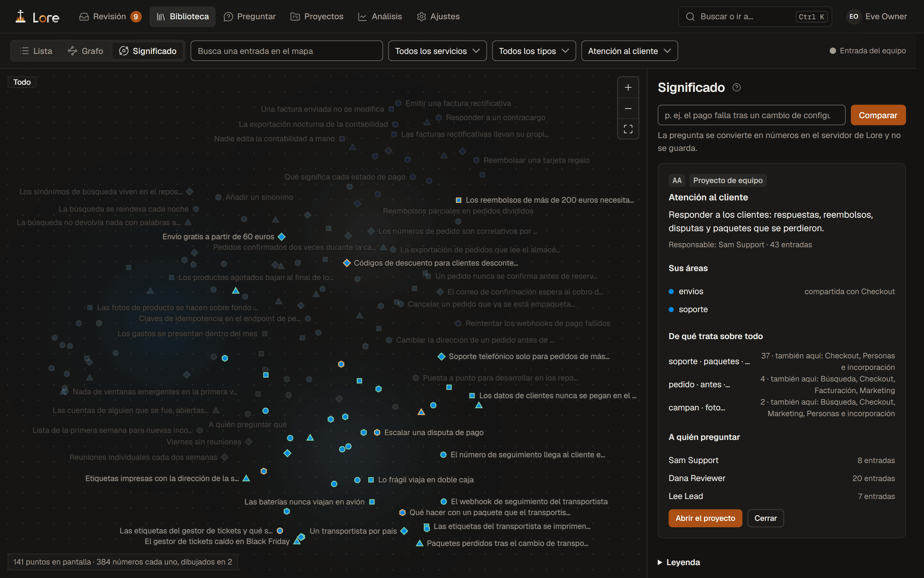
Task: Focus the 'Busca una entrada en el mapa' field
Action: pyautogui.click(x=287, y=51)
